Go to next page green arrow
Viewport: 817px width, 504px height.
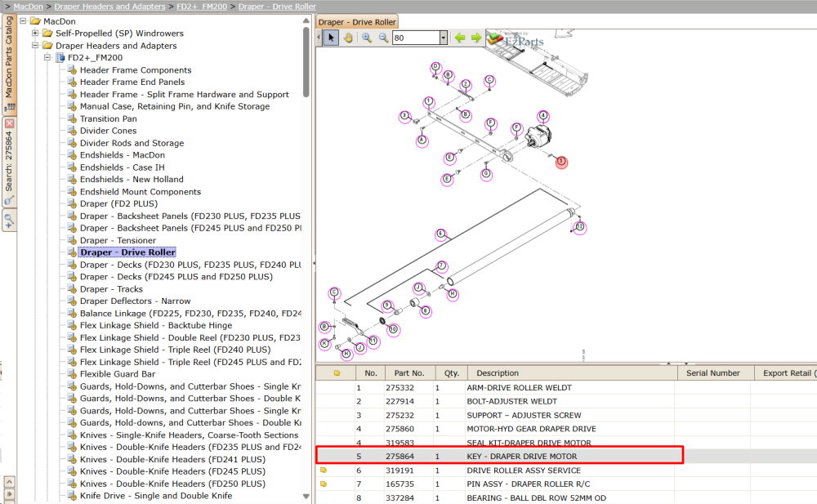click(476, 38)
